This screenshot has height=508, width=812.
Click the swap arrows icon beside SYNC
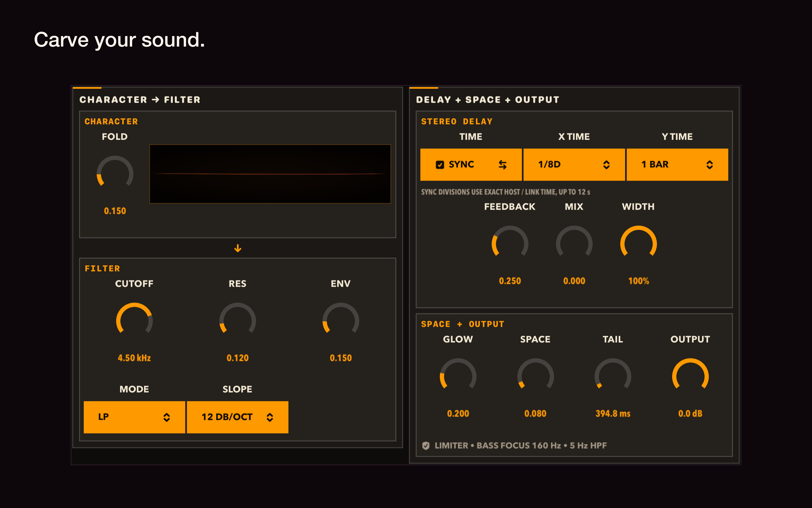point(502,165)
